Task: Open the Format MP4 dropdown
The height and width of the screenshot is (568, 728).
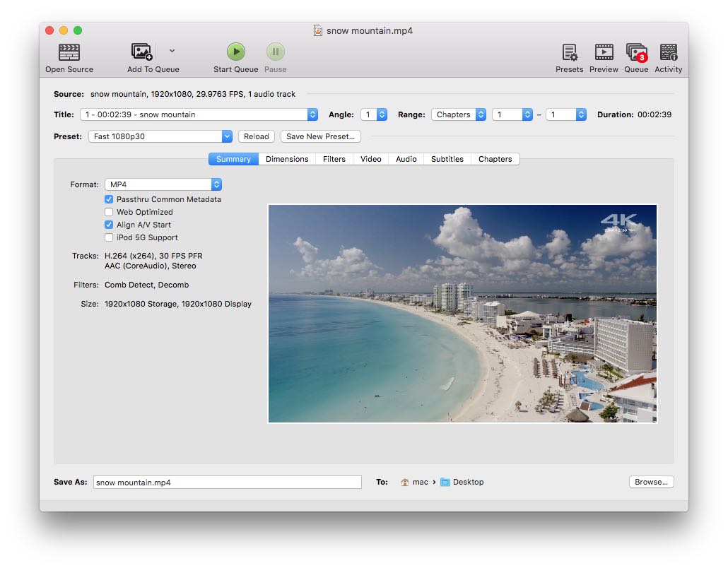Action: 163,184
